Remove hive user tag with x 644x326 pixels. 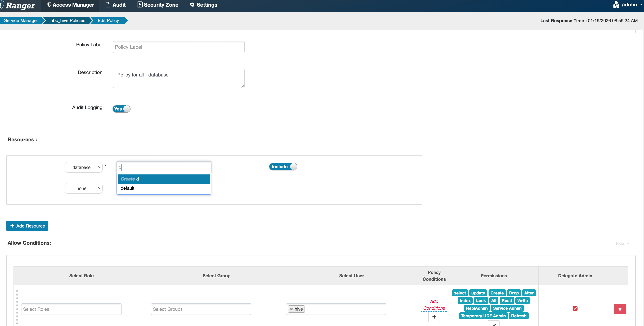(x=291, y=309)
